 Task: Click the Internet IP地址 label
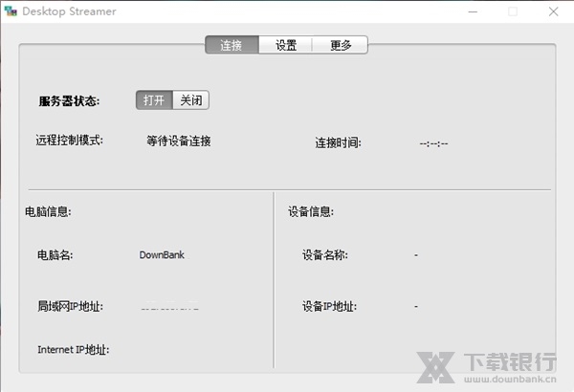[74, 350]
